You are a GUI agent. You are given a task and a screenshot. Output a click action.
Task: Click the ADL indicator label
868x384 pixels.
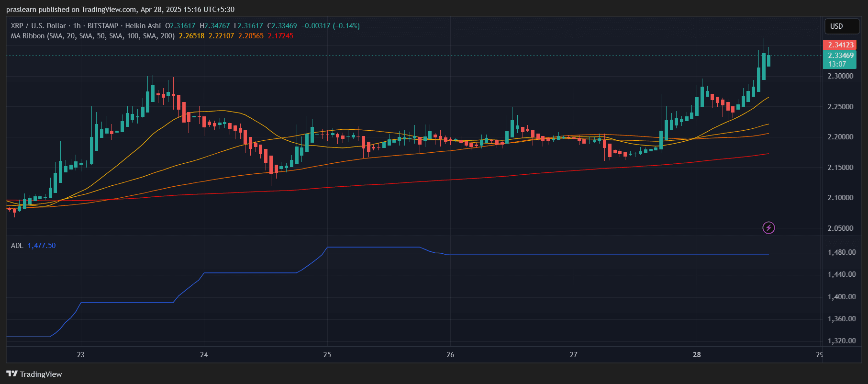(x=17, y=246)
